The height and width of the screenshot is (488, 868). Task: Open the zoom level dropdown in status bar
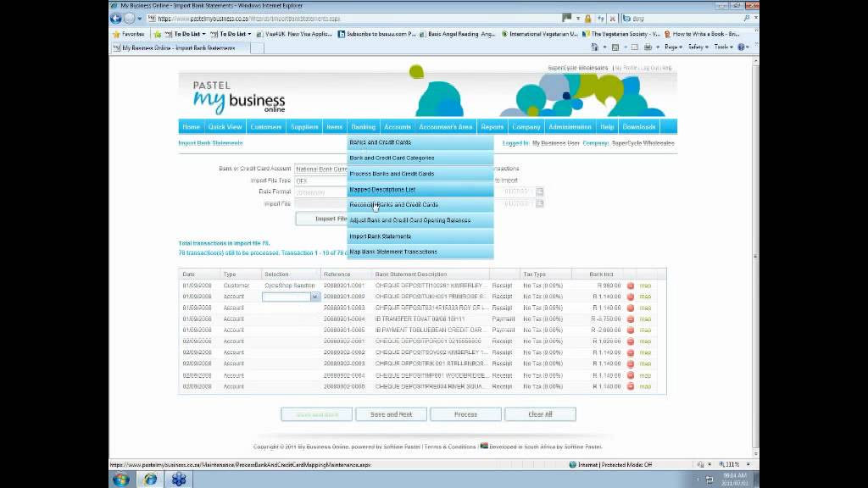[x=748, y=465]
